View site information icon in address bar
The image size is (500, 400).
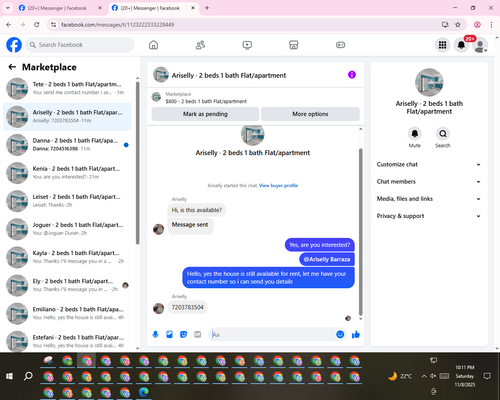(x=53, y=24)
